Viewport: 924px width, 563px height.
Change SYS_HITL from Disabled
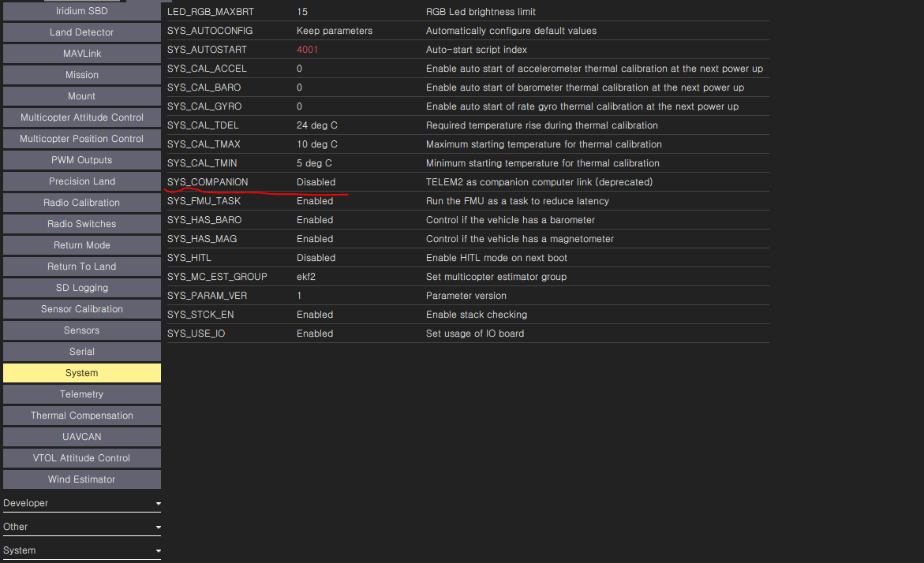click(x=316, y=257)
